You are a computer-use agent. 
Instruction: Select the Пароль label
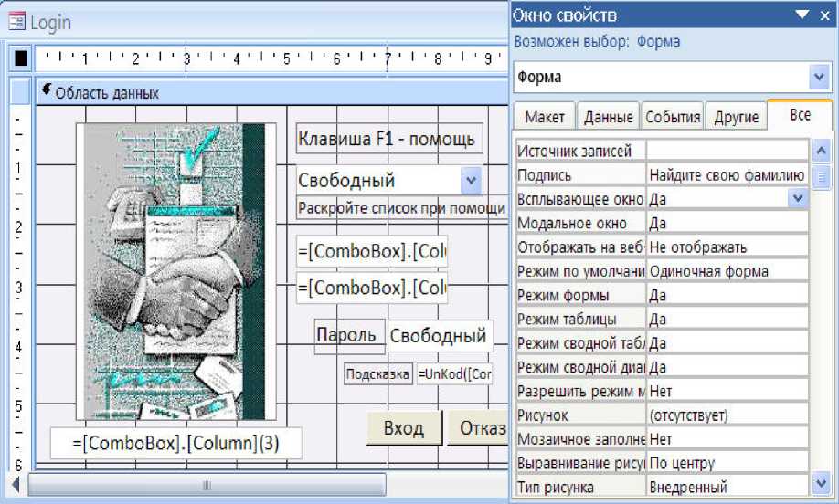[350, 336]
